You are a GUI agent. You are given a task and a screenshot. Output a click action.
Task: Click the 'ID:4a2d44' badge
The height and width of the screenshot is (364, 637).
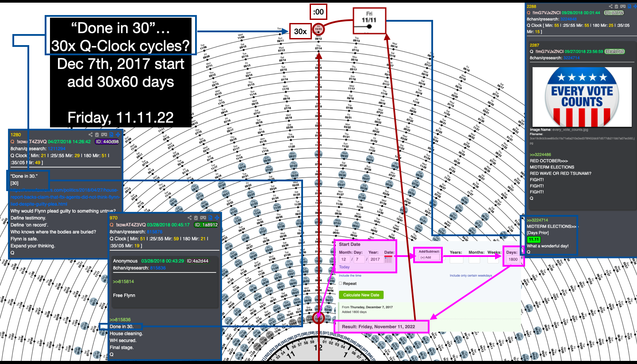click(x=197, y=261)
